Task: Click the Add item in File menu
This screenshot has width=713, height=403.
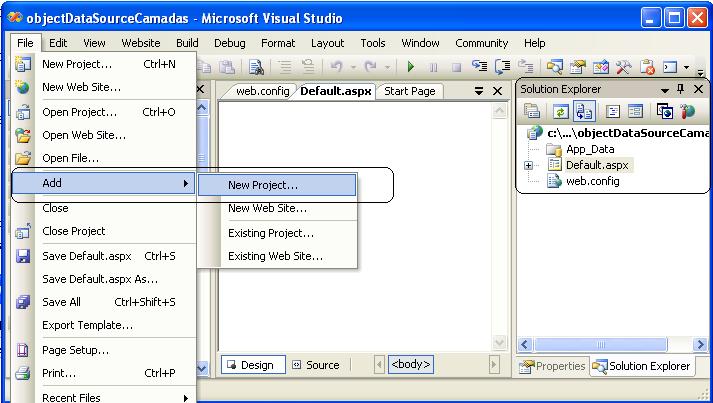Action: [x=104, y=183]
